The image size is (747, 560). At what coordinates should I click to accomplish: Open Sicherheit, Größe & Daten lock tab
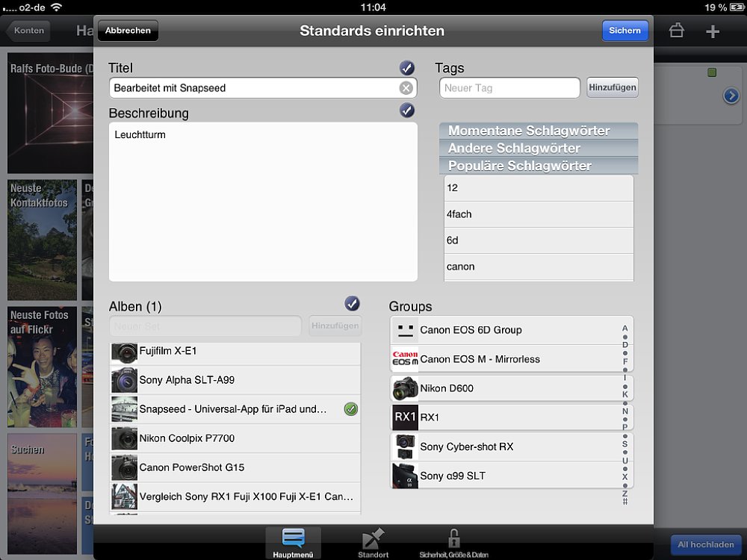coord(453,543)
